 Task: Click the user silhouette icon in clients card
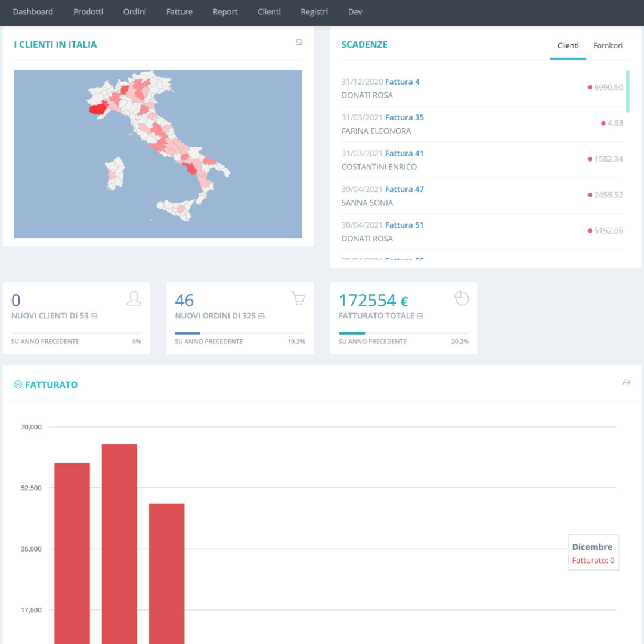[134, 299]
